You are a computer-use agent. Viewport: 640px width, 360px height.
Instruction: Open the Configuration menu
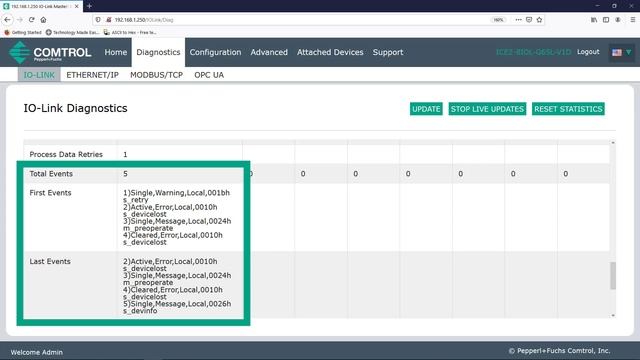point(215,52)
